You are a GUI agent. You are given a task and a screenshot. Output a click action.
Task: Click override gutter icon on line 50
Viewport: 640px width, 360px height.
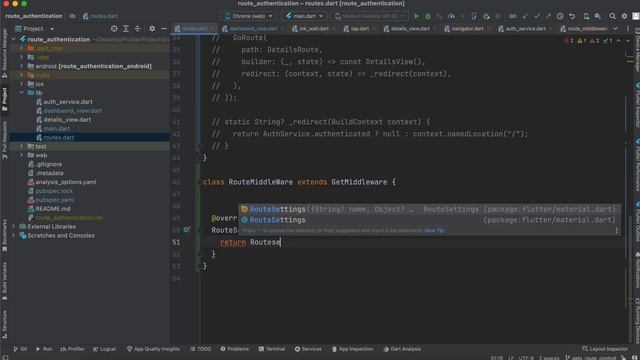point(186,230)
